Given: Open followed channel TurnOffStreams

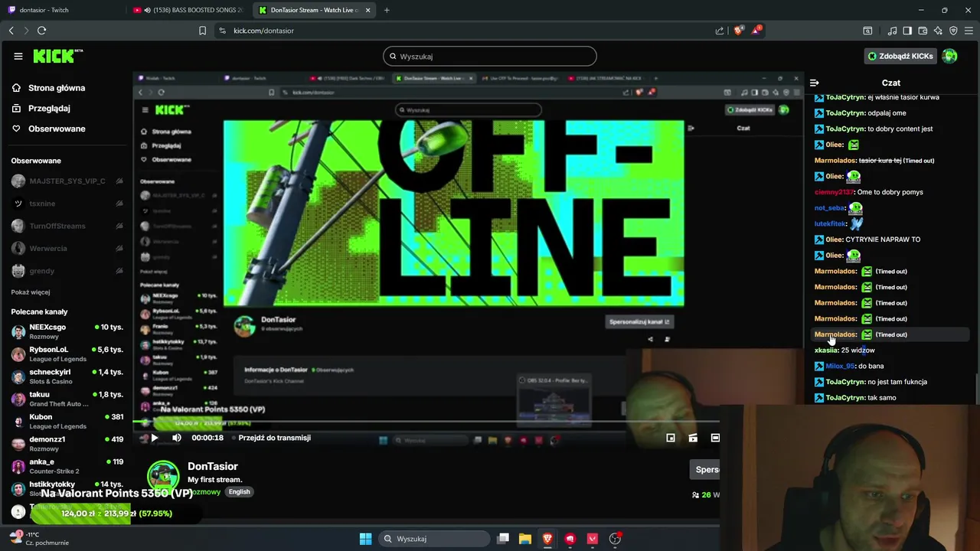Looking at the screenshot, I should pos(67,226).
